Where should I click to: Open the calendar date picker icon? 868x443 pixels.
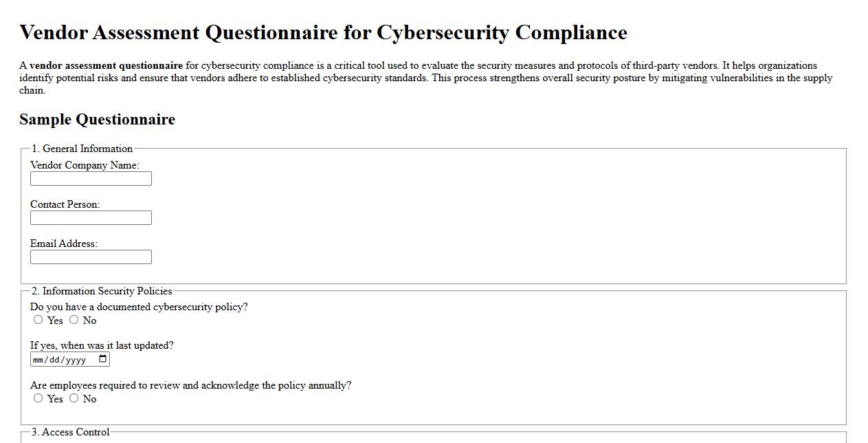(102, 358)
